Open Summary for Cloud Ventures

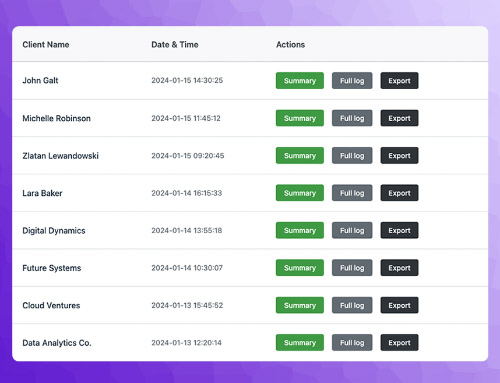(300, 305)
